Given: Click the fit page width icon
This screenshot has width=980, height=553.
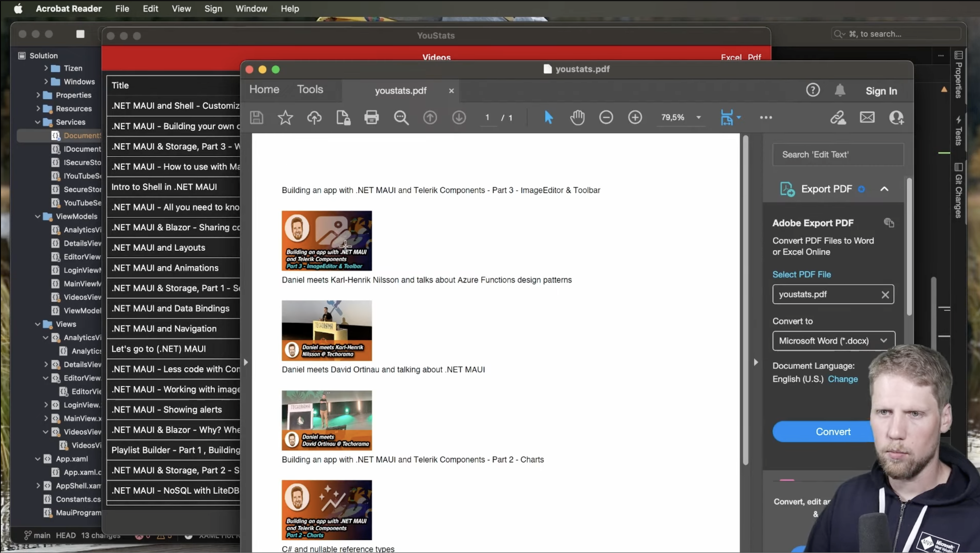Looking at the screenshot, I should point(727,117).
